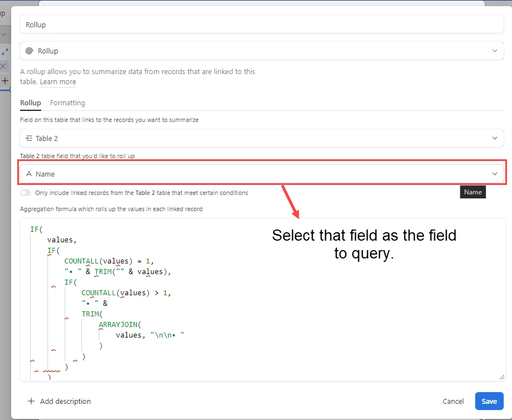512x420 pixels.
Task: Click the linked record icon beside Table 2
Action: click(29, 138)
